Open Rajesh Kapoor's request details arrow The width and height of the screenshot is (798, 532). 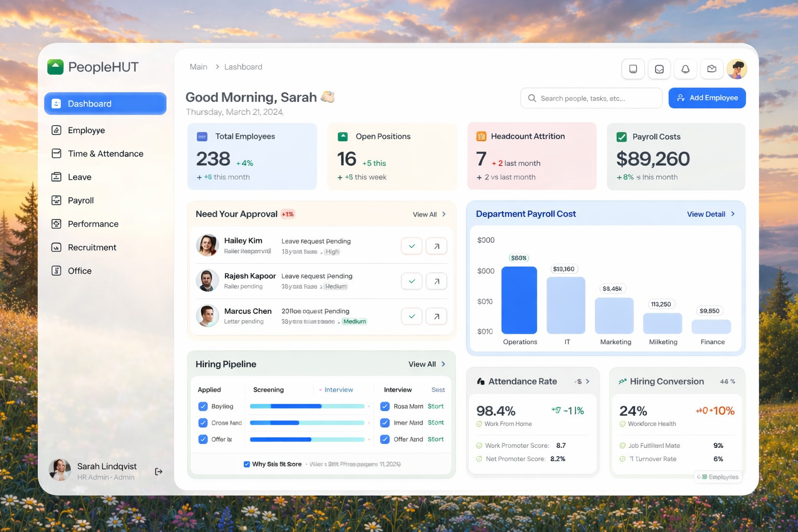[x=436, y=281]
